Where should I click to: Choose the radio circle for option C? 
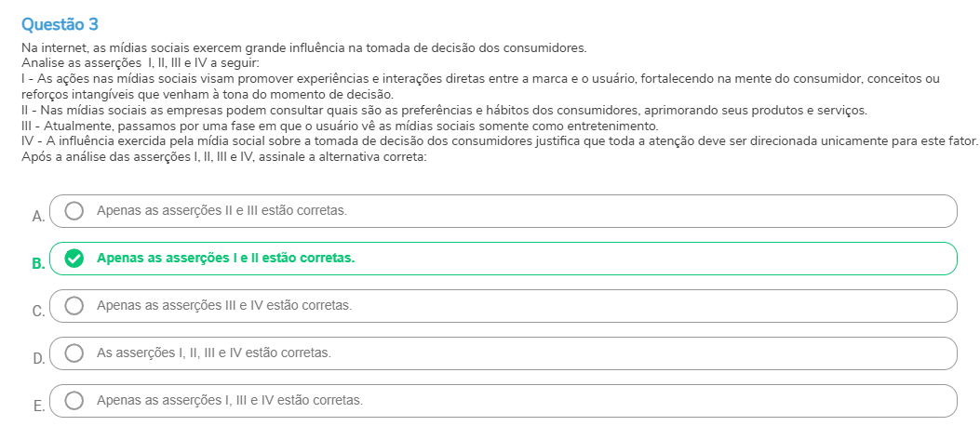[74, 305]
